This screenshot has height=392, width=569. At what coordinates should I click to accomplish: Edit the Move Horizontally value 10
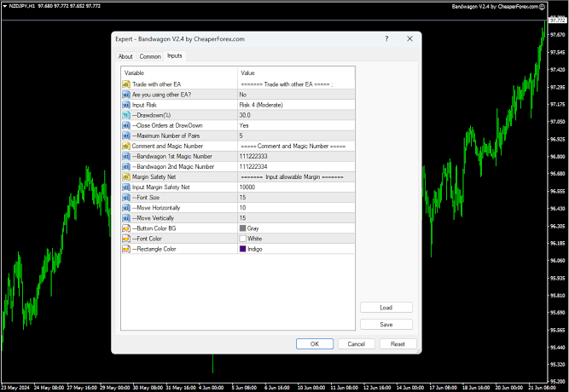296,207
